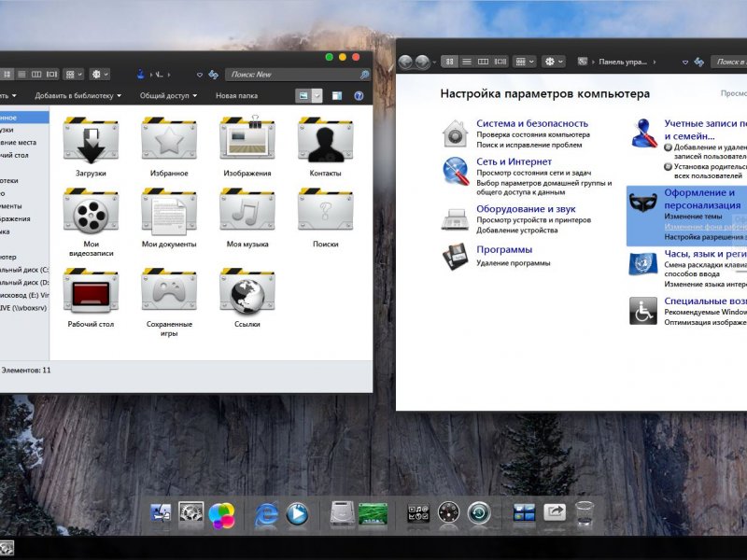Image resolution: width=747 pixels, height=560 pixels.
Task: Open the hard drive icon in dock
Action: pyautogui.click(x=343, y=514)
